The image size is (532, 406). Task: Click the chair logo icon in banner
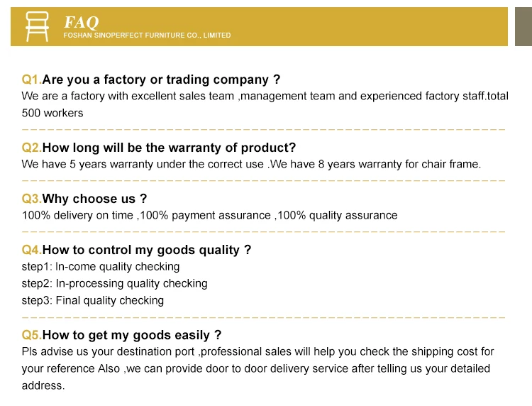[x=37, y=27]
